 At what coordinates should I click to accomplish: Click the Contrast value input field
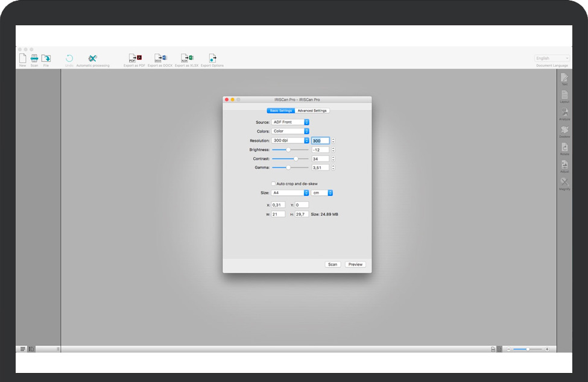point(320,158)
